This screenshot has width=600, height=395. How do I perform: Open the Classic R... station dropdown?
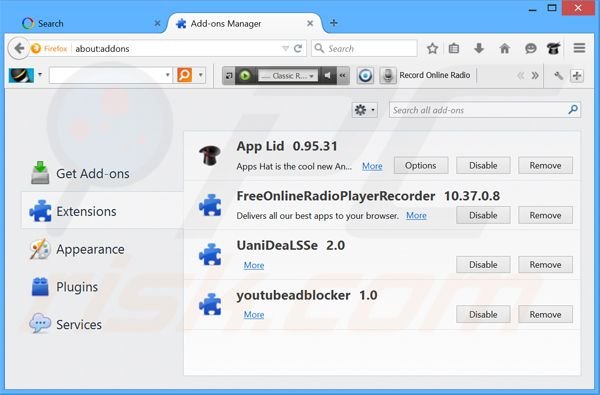[x=287, y=76]
